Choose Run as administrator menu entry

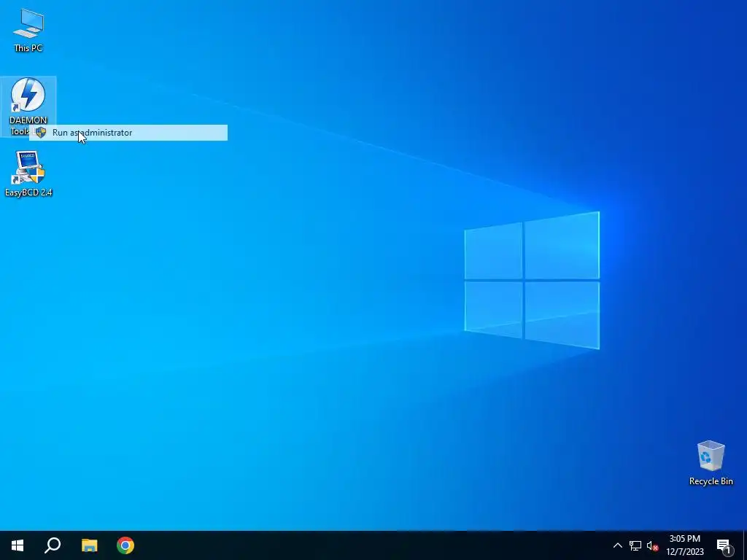click(128, 133)
